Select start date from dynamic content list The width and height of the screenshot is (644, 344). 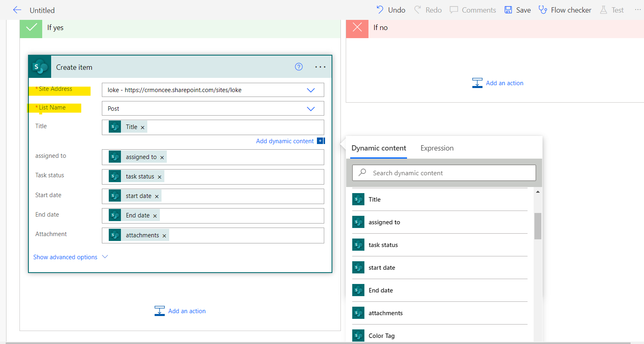(x=439, y=268)
